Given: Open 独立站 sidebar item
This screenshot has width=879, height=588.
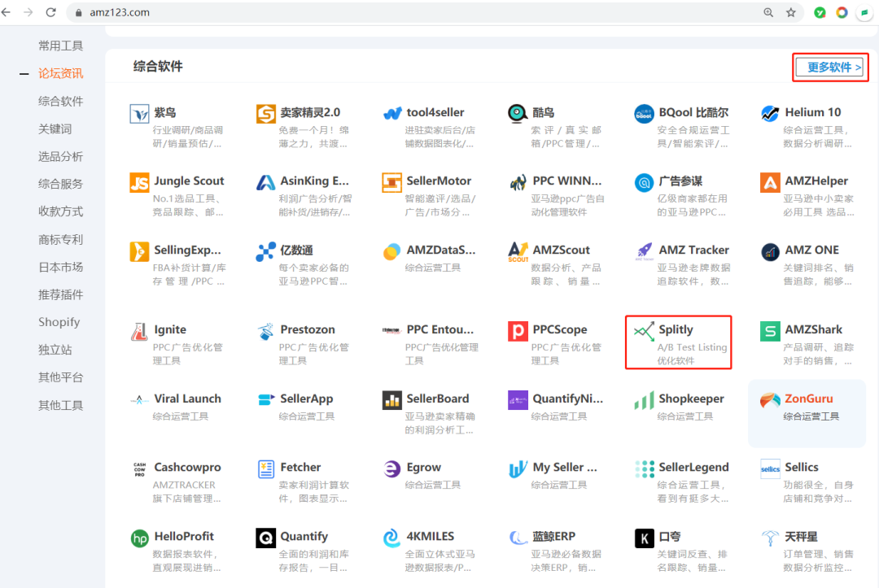Looking at the screenshot, I should click(55, 350).
